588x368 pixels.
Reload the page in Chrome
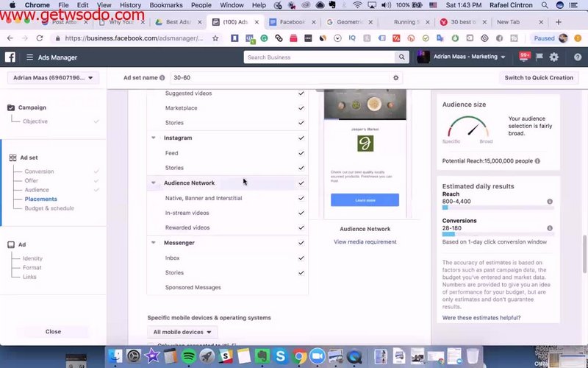(40, 38)
